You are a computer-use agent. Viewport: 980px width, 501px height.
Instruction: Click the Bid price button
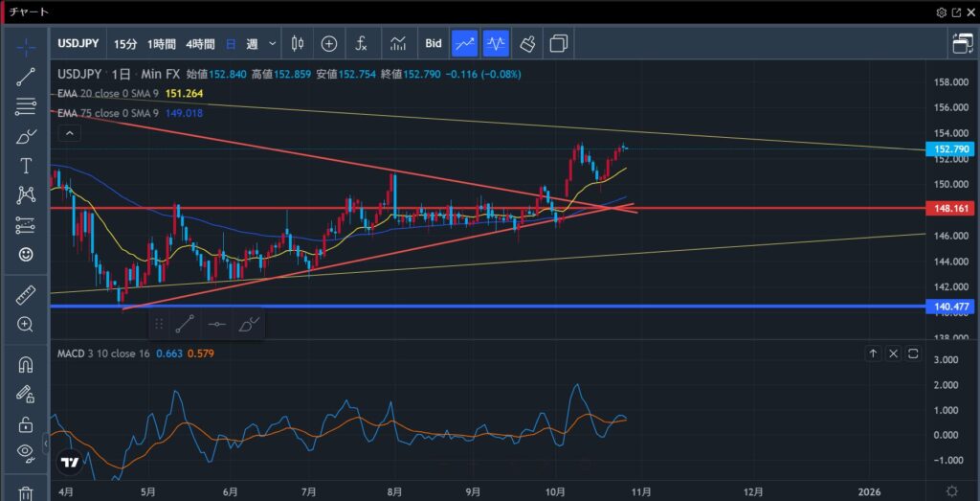coord(434,43)
